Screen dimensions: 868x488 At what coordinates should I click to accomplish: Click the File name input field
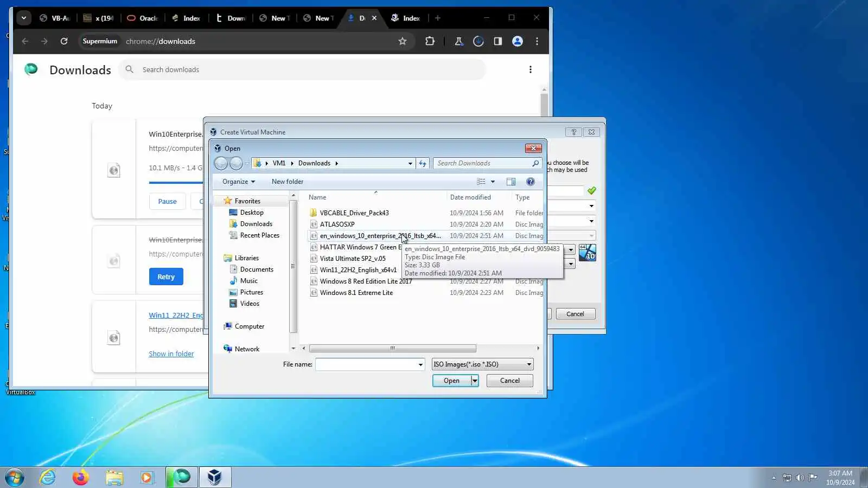[x=366, y=364]
